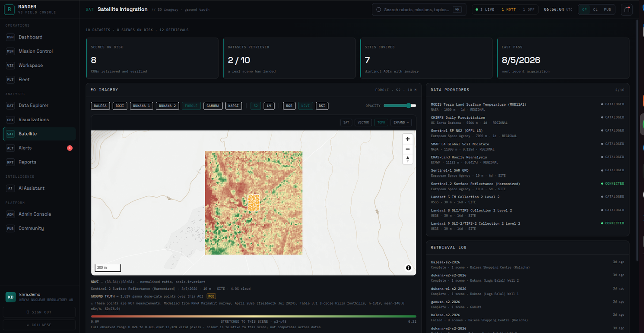Image resolution: width=644 pixels, height=333 pixels.
Task: Click the DSH icon badge
Action: [10, 37]
